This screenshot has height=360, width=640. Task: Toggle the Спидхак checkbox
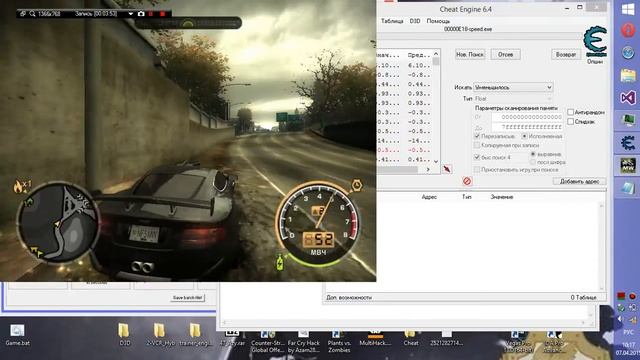click(571, 122)
